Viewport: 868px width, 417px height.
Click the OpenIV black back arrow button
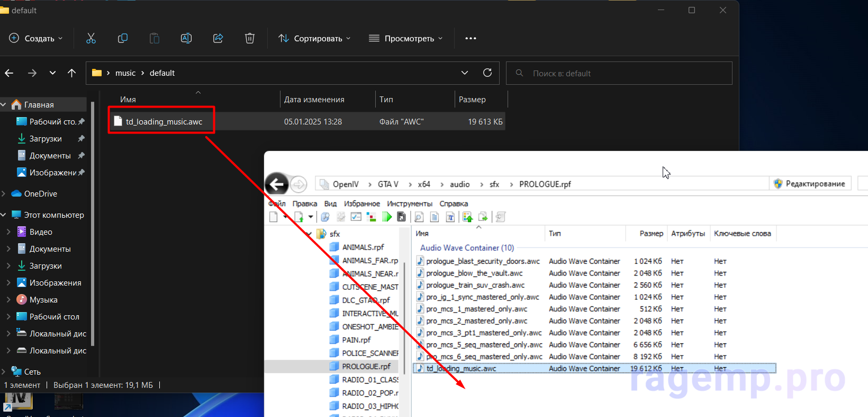tap(277, 184)
